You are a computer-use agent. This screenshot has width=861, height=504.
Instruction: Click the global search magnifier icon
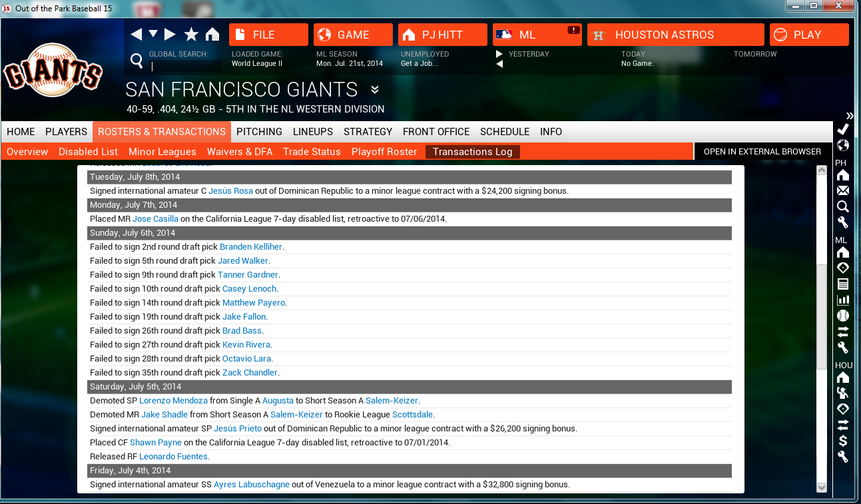click(x=137, y=62)
